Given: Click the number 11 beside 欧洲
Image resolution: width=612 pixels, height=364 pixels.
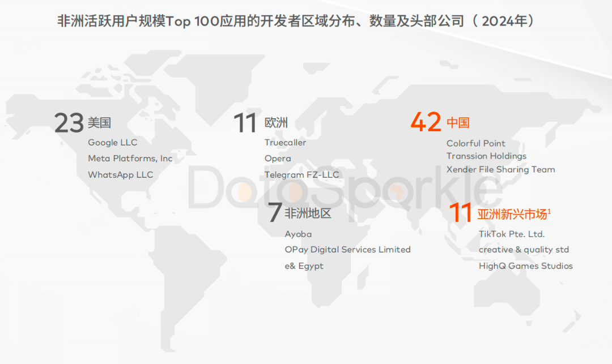Looking at the screenshot, I should (x=245, y=123).
